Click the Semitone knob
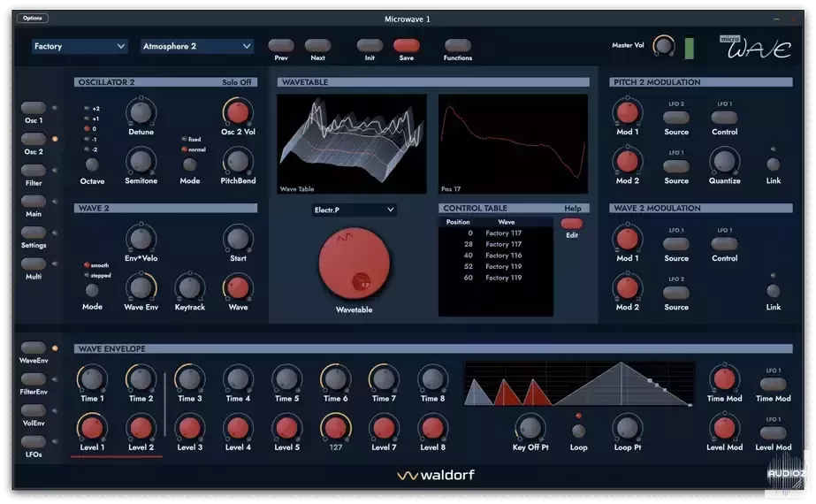Viewport: 816px width, 504px height. 141,161
